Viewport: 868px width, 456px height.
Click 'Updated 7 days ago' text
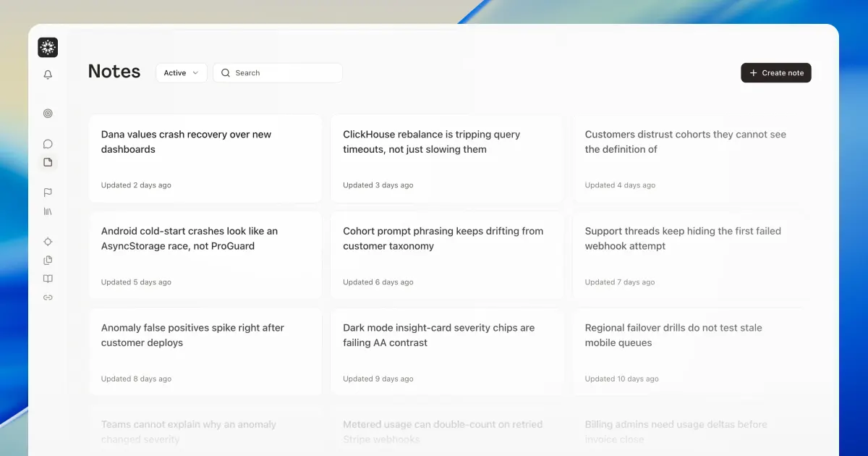pyautogui.click(x=620, y=282)
